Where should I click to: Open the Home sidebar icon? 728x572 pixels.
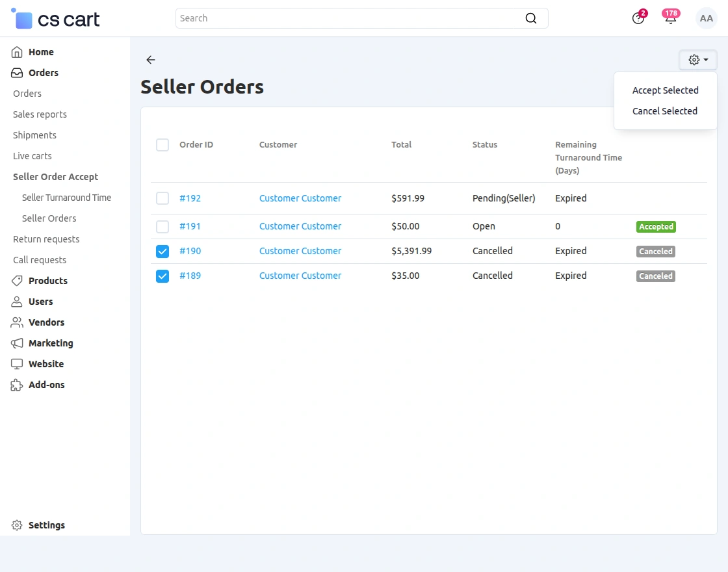click(x=17, y=52)
